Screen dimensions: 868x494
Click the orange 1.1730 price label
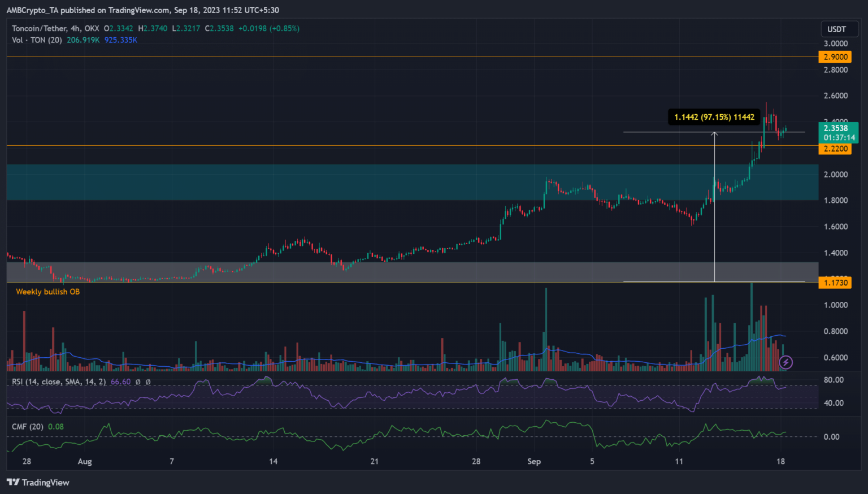[x=835, y=283]
